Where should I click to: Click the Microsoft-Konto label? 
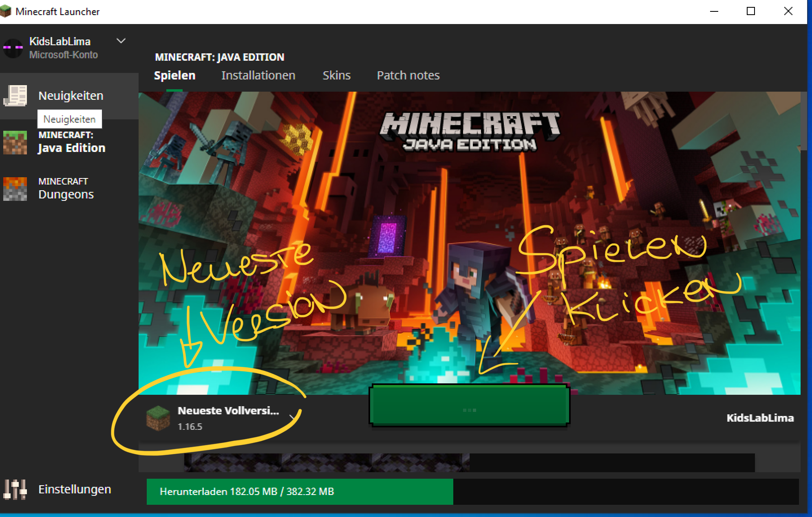coord(64,55)
